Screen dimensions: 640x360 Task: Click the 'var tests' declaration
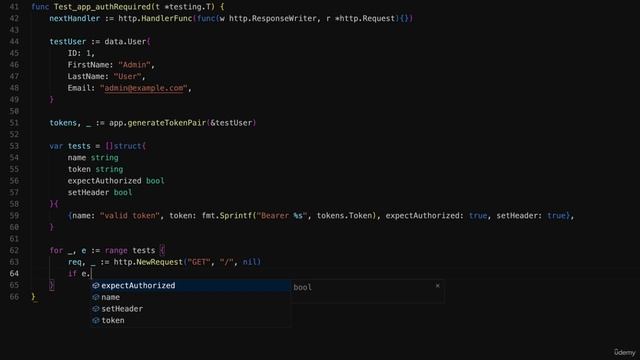pos(70,146)
